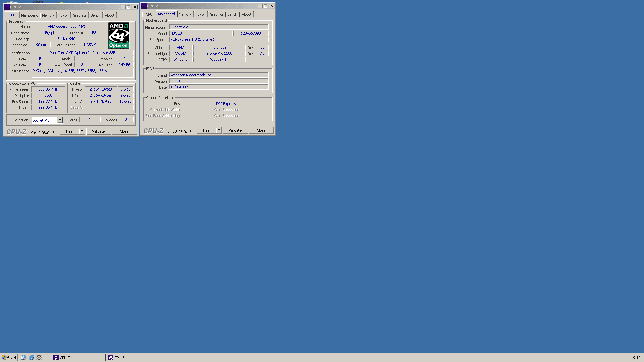Open Bench tab in left CPU-Z window
The image size is (644, 362).
click(x=96, y=15)
